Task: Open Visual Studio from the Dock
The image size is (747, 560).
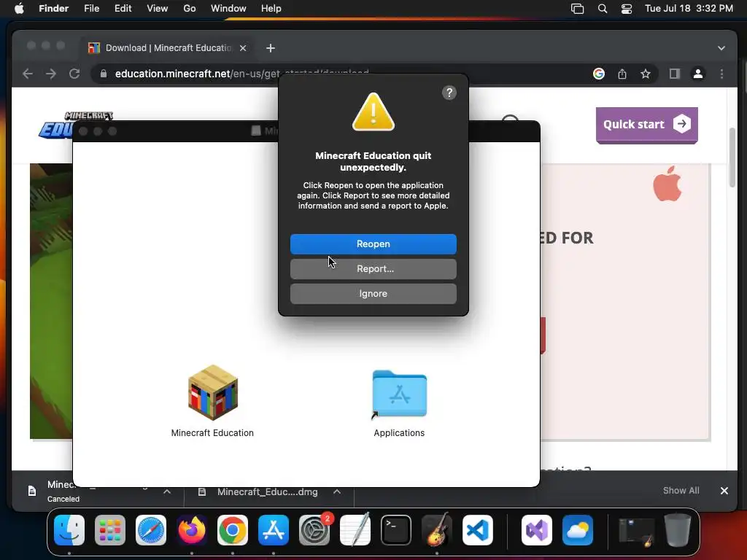Action: tap(537, 529)
